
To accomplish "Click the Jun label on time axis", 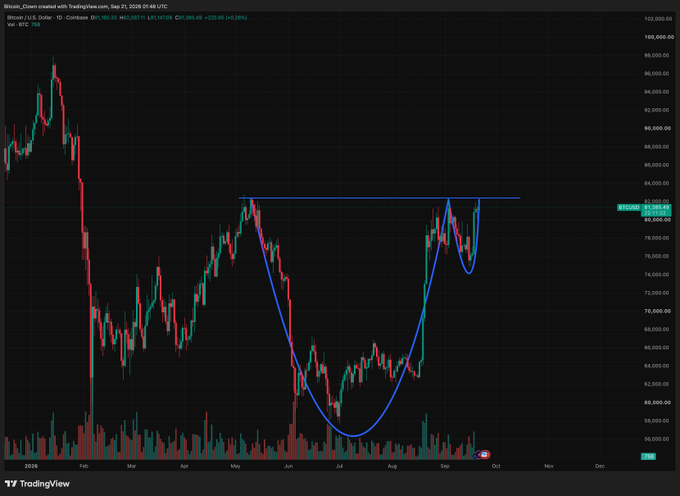I will (x=288, y=466).
